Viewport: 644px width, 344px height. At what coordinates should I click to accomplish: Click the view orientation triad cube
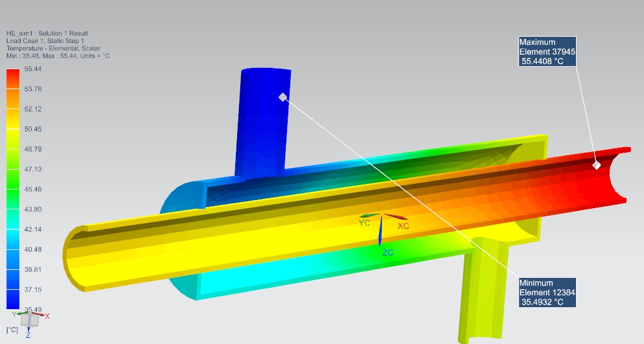tap(30, 320)
